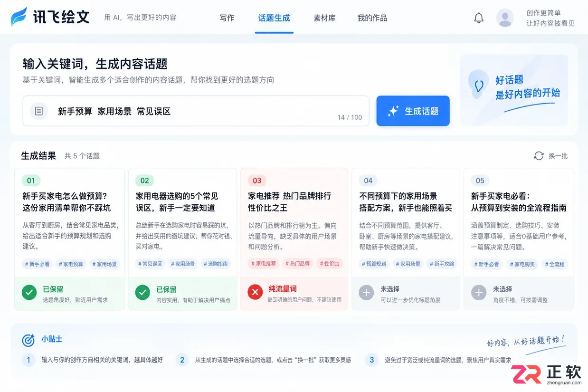Click the # 预算规划 tag
This screenshot has width=588, height=392.
pyautogui.click(x=374, y=264)
